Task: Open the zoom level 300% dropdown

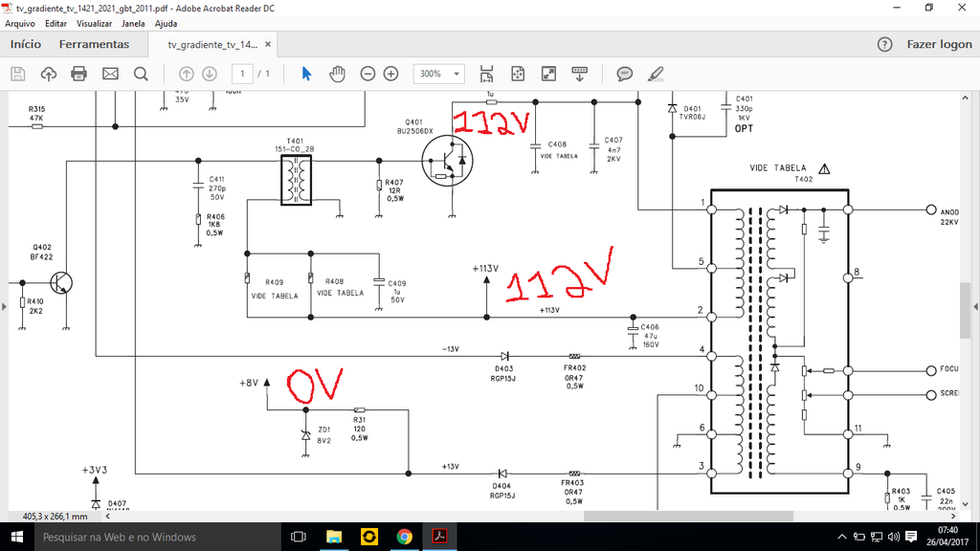Action: coord(457,74)
